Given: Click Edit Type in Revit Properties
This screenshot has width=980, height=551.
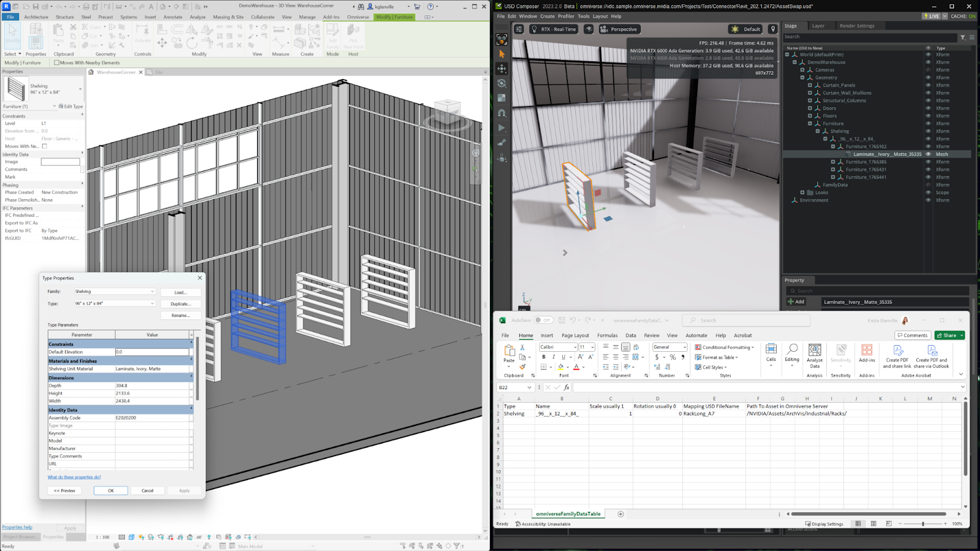Looking at the screenshot, I should point(70,106).
